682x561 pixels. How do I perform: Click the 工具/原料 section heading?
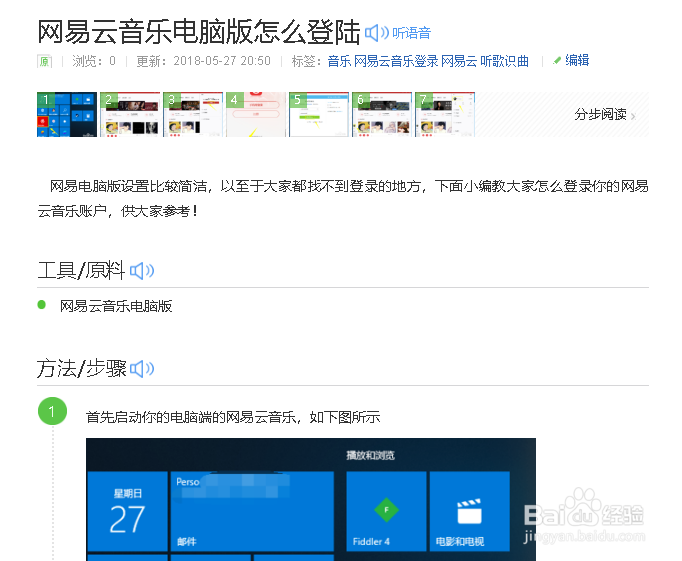click(x=81, y=270)
